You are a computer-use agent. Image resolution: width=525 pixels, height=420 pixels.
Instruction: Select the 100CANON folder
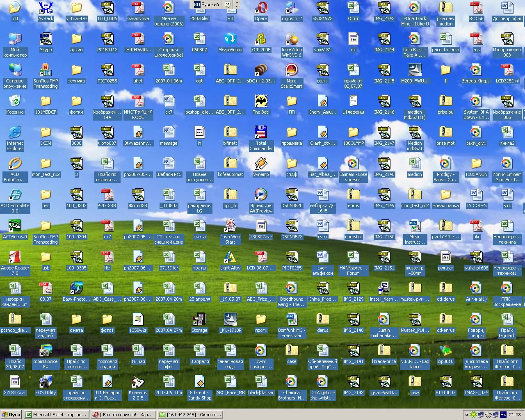pyautogui.click(x=476, y=167)
